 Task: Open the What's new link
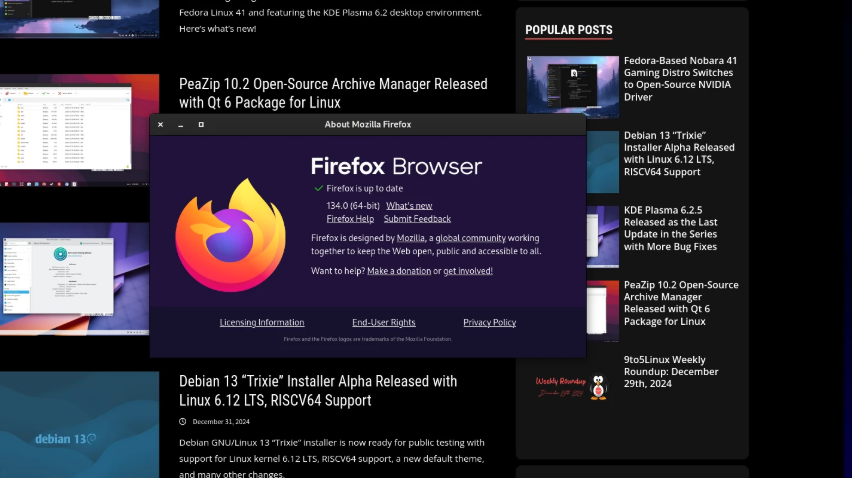tap(409, 205)
